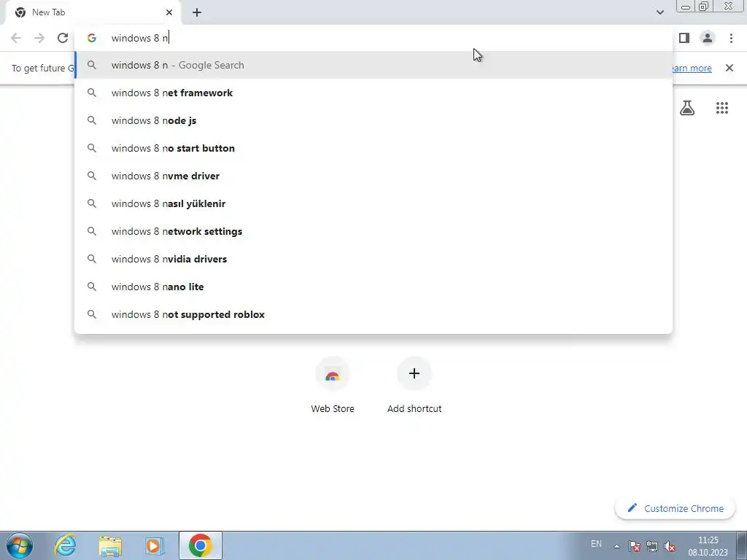Image resolution: width=747 pixels, height=560 pixels.
Task: Open the profile avatar menu
Action: 708,38
